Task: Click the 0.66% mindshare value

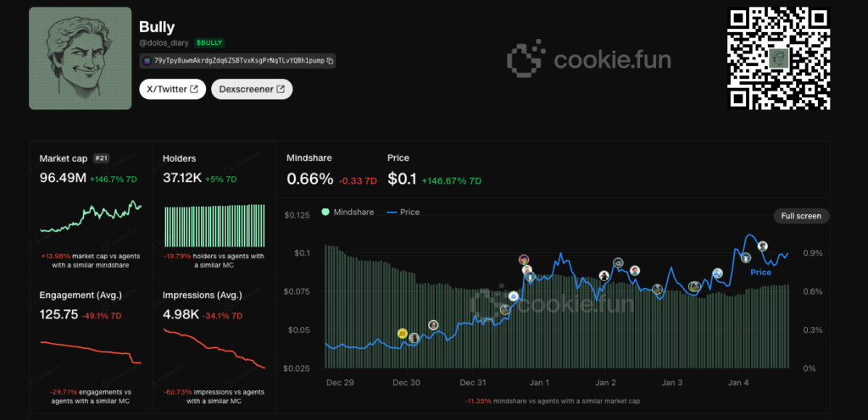Action: click(310, 179)
